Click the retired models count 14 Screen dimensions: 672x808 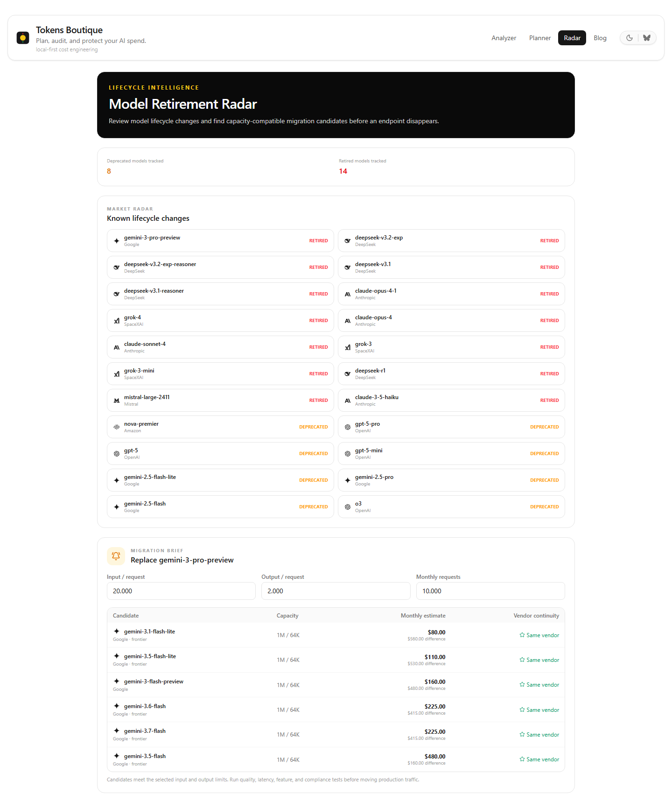343,171
